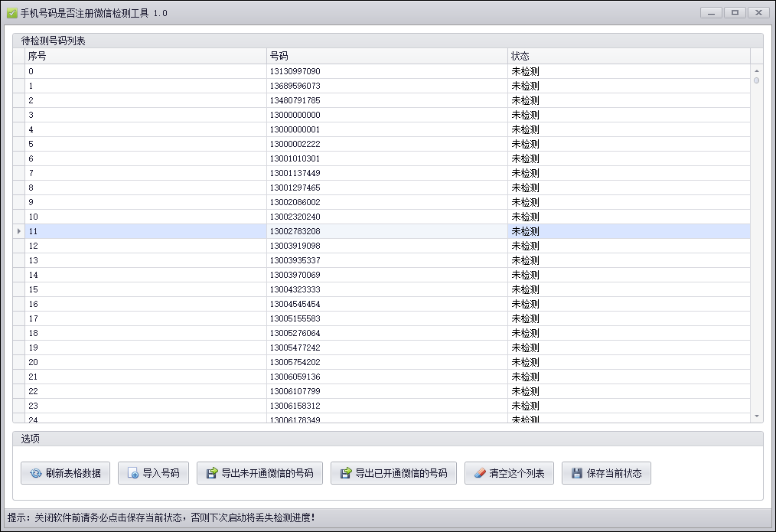Click sequence number 23 cell
776x532 pixels.
[145, 406]
